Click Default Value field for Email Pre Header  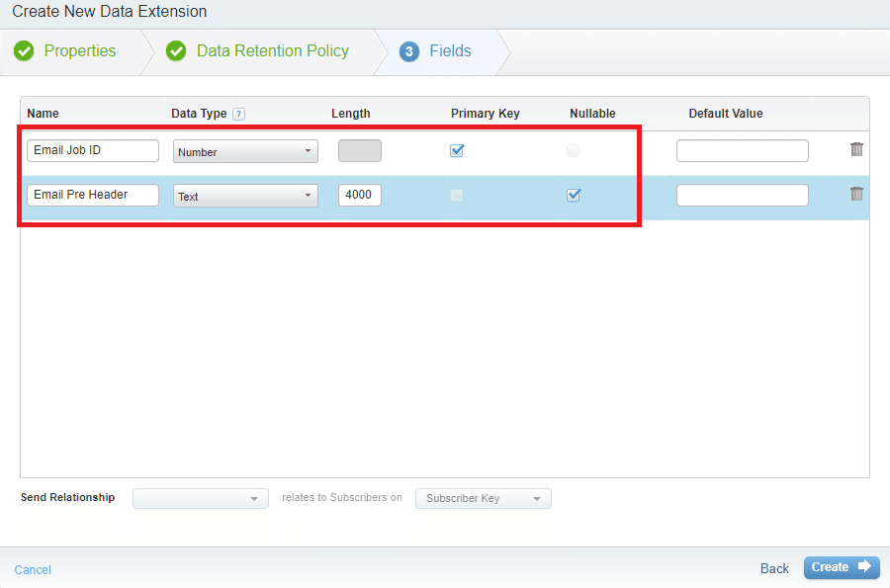pos(743,195)
